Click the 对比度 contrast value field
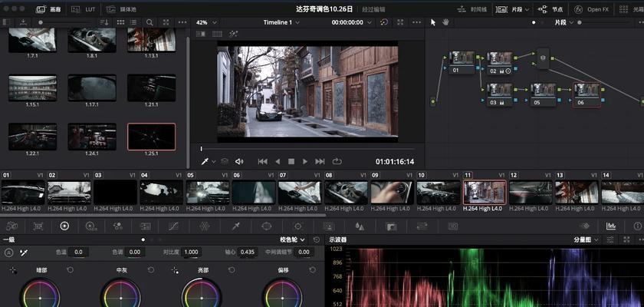The image size is (644, 307). tap(191, 252)
